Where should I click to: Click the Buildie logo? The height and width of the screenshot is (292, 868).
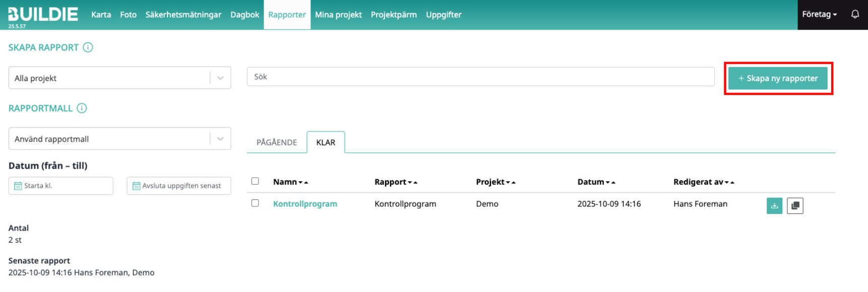coord(43,14)
